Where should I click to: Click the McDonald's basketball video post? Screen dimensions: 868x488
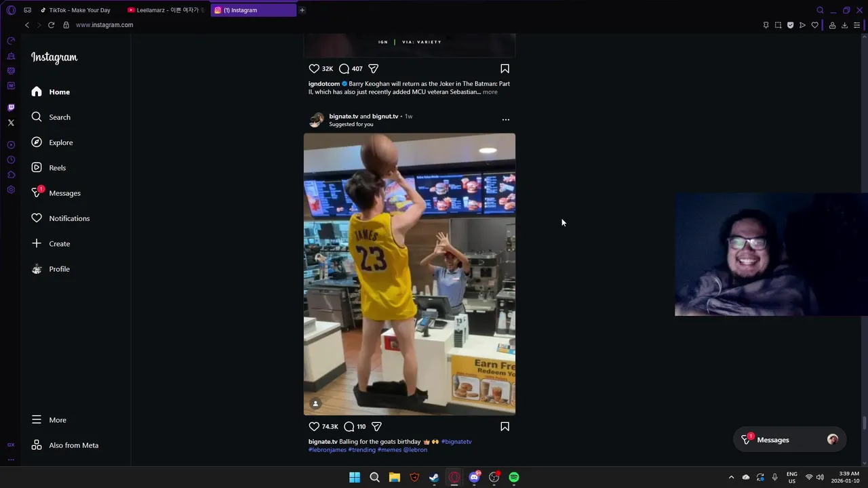pos(410,274)
